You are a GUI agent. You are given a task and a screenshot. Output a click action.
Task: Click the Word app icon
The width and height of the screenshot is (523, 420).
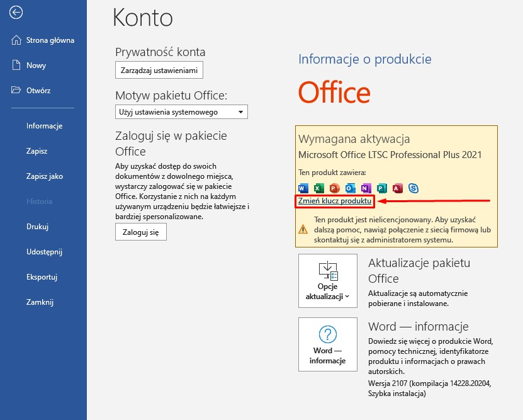tap(303, 188)
